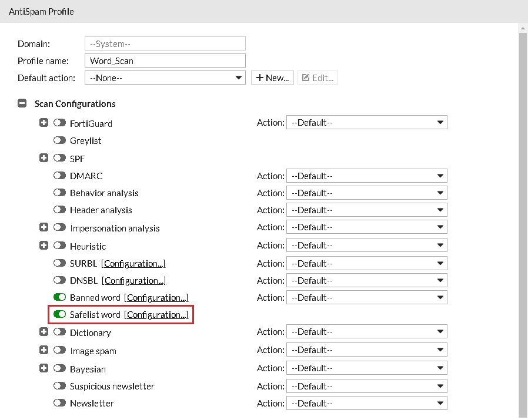
Task: Disable the Safelist word scanner
Action: tap(59, 314)
